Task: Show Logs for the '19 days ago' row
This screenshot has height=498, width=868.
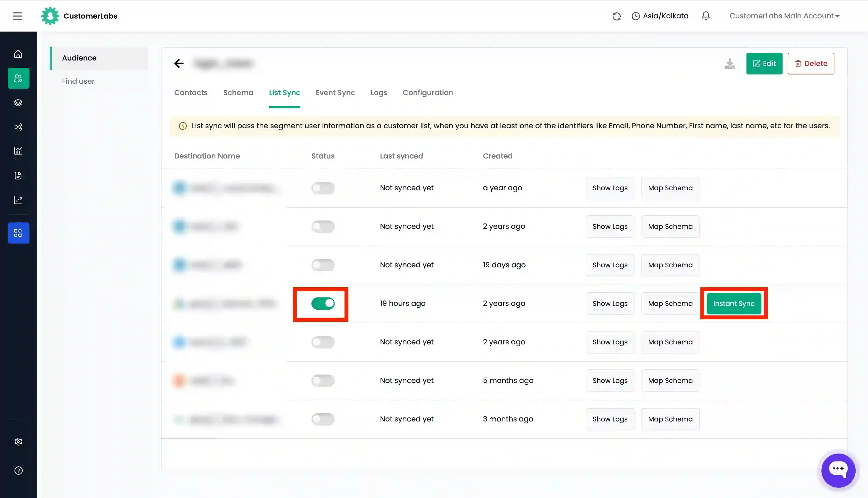Action: (610, 265)
